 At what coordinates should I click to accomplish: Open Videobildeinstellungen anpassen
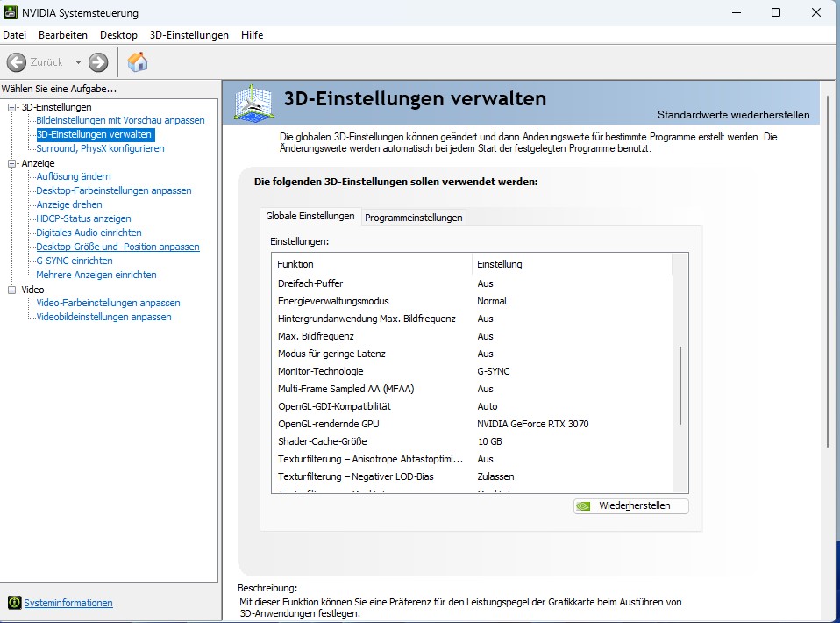(104, 317)
